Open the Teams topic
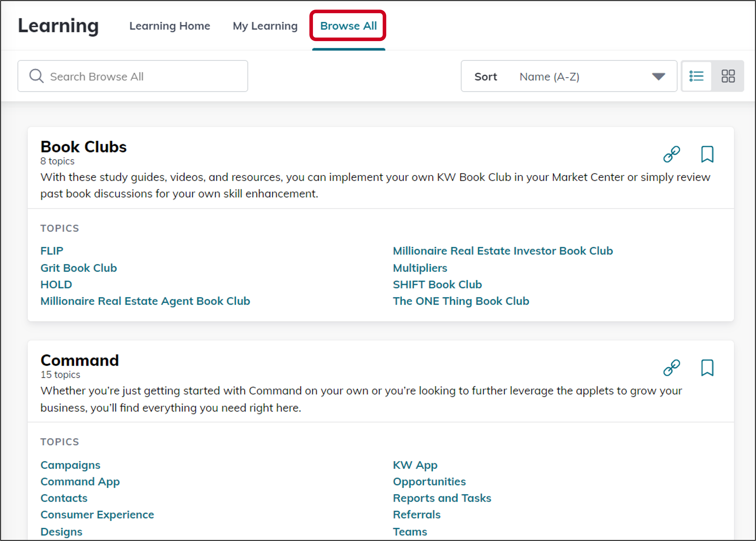The width and height of the screenshot is (756, 541). pyautogui.click(x=410, y=532)
